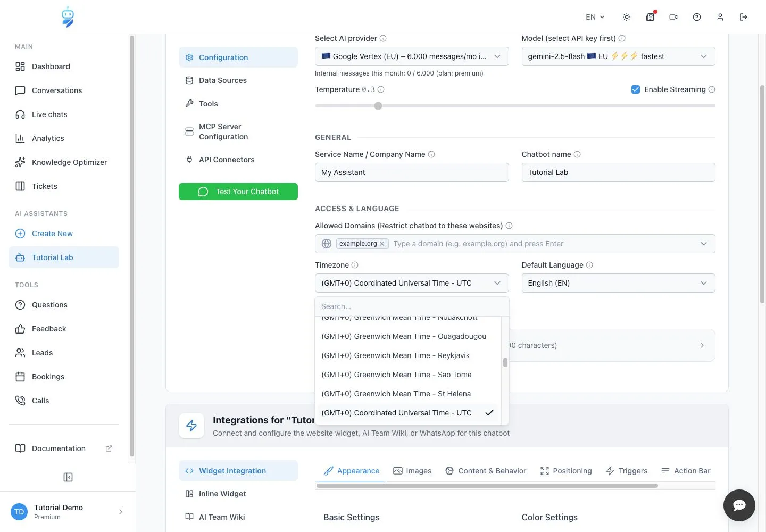Click the Service Name input field
Image resolution: width=766 pixels, height=532 pixels.
(x=412, y=172)
